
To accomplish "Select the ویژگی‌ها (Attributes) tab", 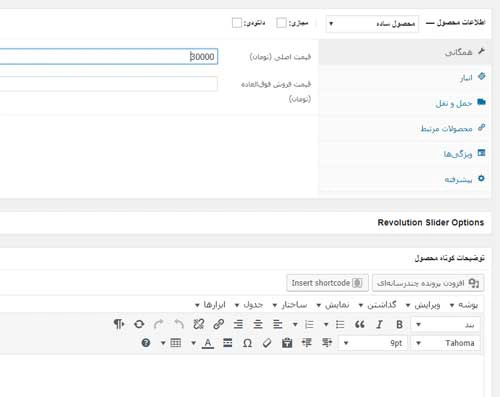I will click(x=404, y=154).
